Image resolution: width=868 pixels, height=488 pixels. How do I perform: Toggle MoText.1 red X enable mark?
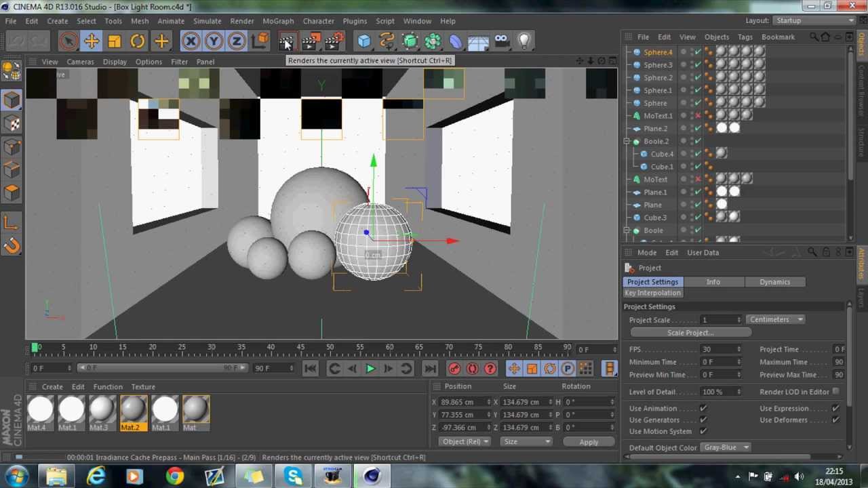(698, 116)
